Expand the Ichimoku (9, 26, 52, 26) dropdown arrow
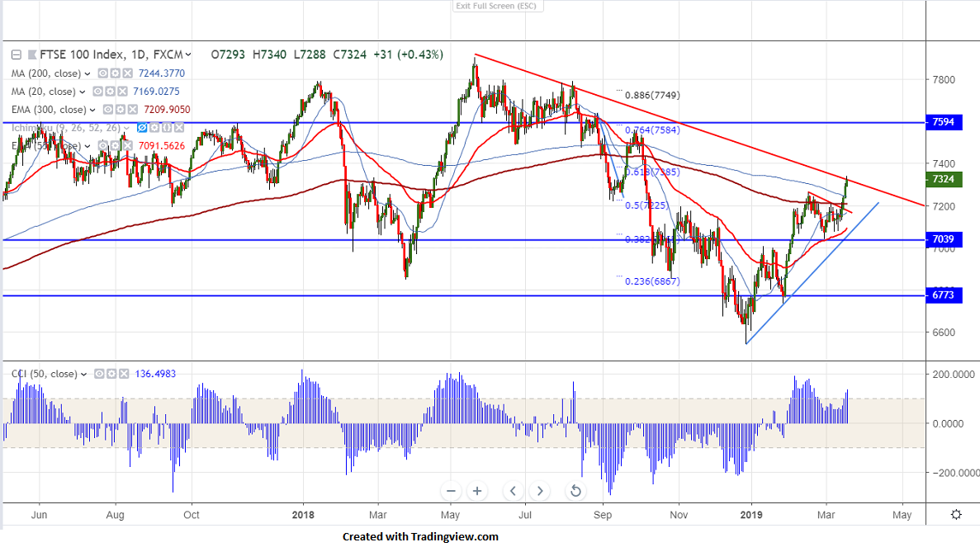This screenshot has height=547, width=980. click(126, 128)
